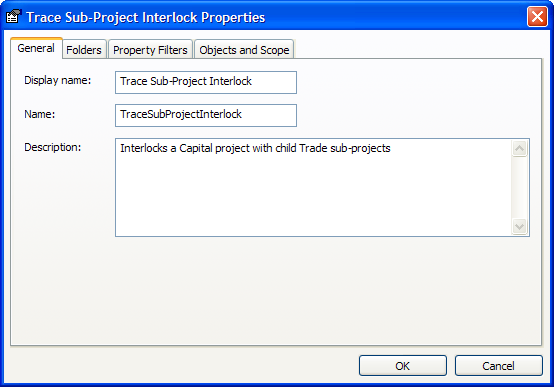
Task: Switch to the Objects and Scope tab
Action: [244, 50]
